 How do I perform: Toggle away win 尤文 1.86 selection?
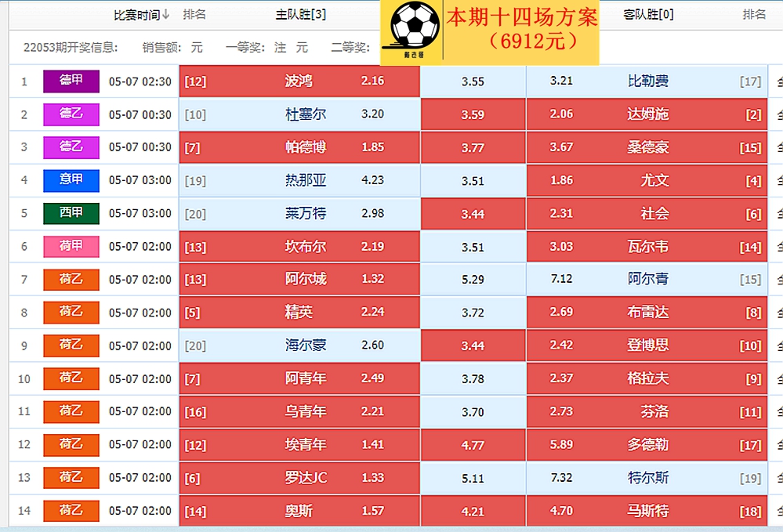(647, 180)
